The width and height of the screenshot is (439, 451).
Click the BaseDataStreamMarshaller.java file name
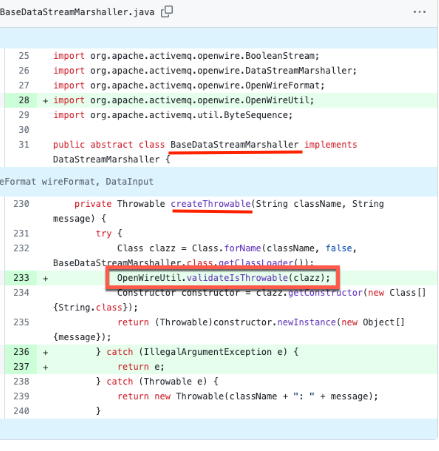[77, 12]
